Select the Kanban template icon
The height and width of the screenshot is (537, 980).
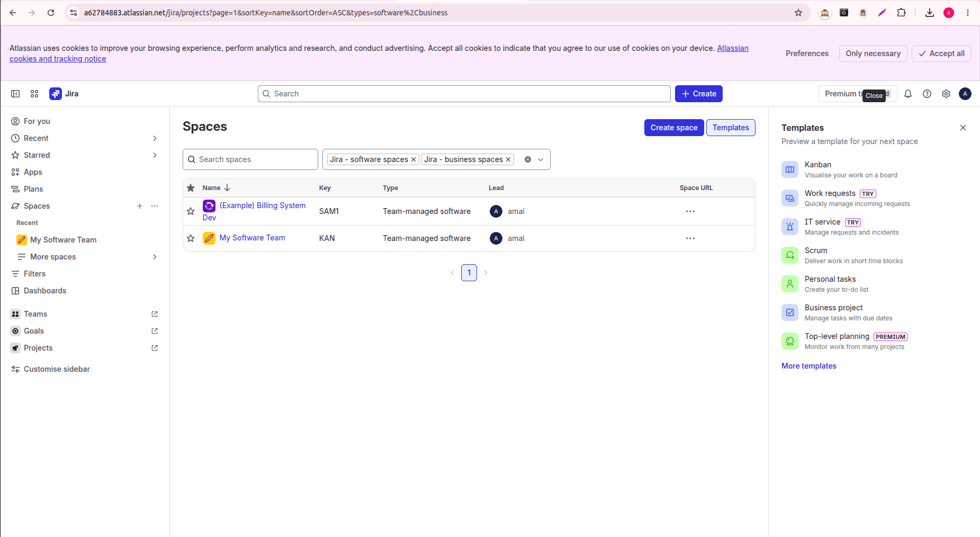pos(790,169)
